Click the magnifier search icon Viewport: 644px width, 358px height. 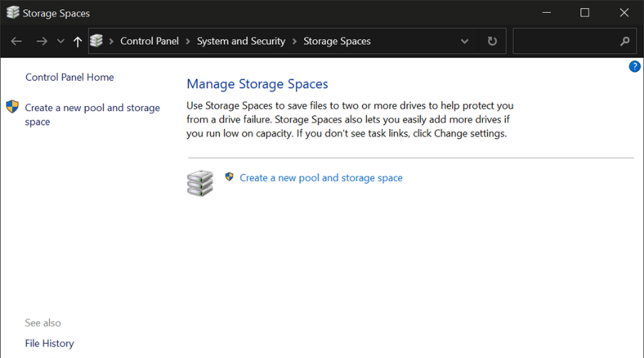(x=625, y=41)
